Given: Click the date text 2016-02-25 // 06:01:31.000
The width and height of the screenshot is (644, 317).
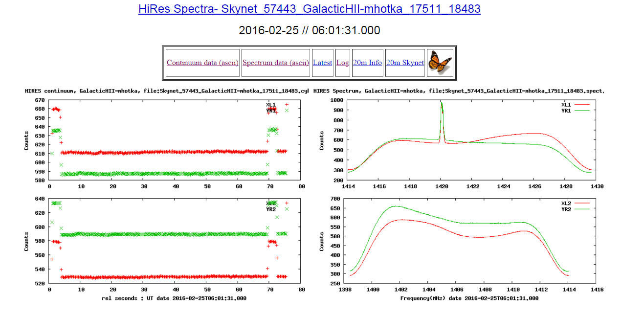Looking at the screenshot, I should pos(309,30).
